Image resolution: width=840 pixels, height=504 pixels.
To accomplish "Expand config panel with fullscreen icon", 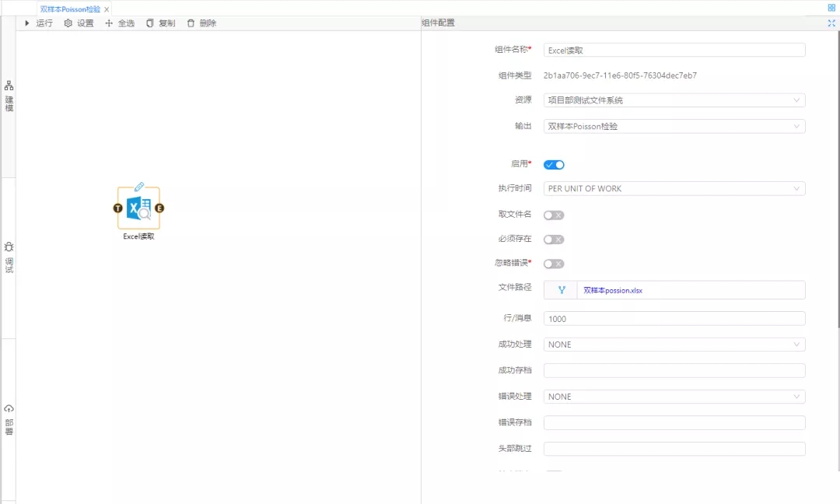I will coord(831,23).
